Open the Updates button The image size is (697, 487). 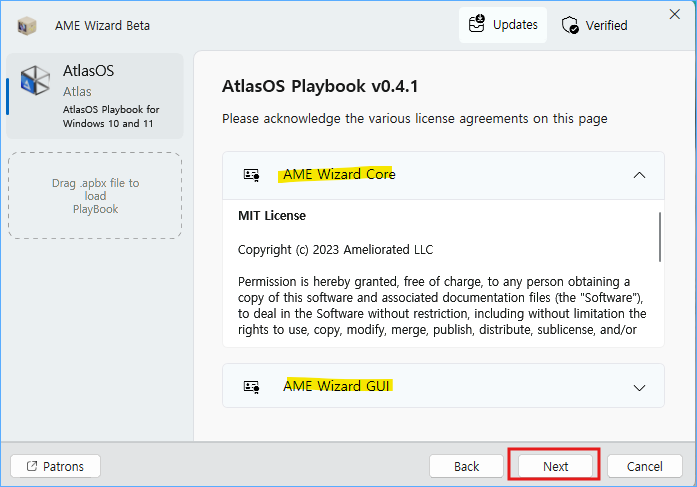point(503,25)
